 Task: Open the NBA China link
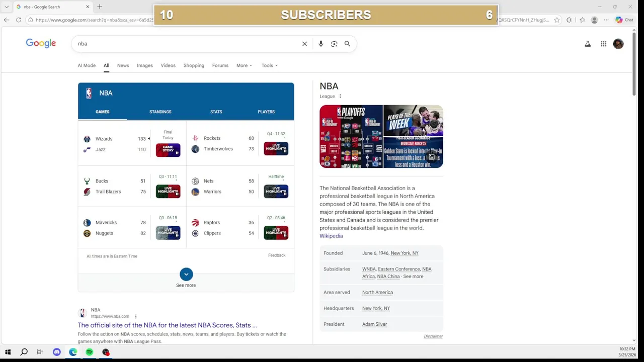pos(388,277)
